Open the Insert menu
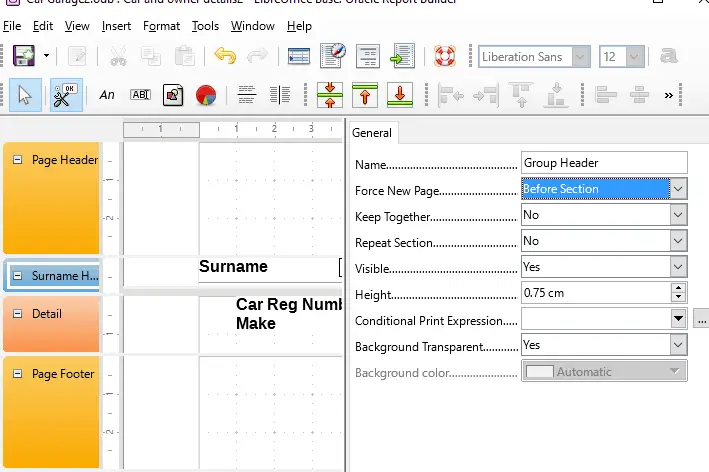 tap(116, 26)
